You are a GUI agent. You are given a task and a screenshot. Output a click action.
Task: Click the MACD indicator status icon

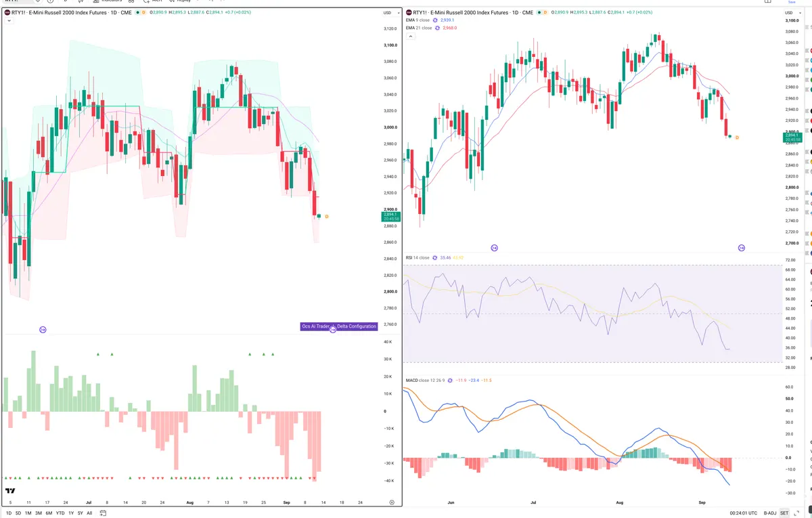tap(450, 381)
